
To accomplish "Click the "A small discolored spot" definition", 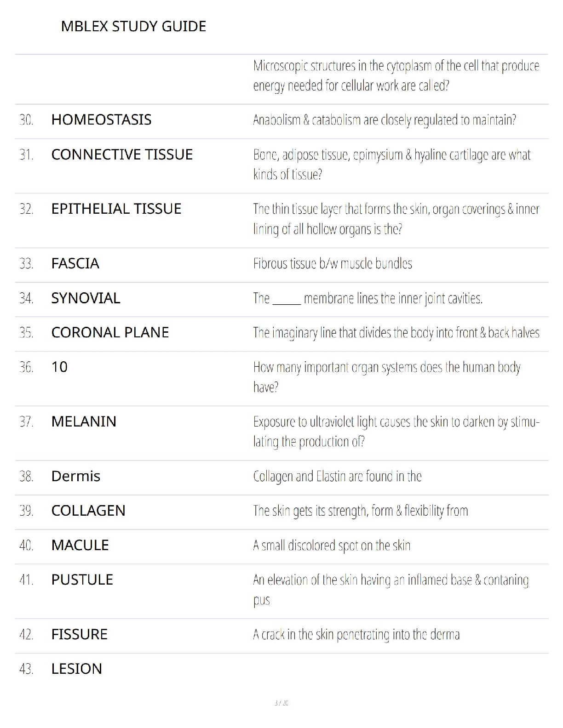I will [x=332, y=546].
